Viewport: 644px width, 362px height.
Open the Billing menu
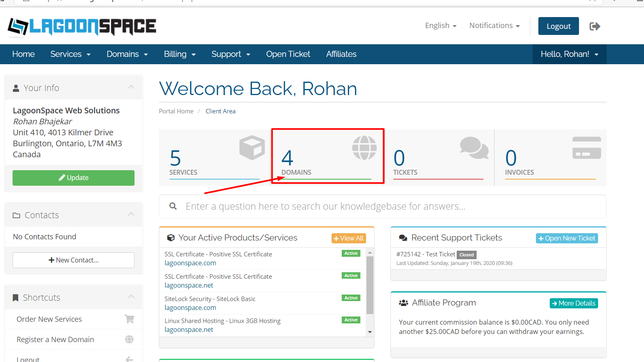[x=180, y=54]
